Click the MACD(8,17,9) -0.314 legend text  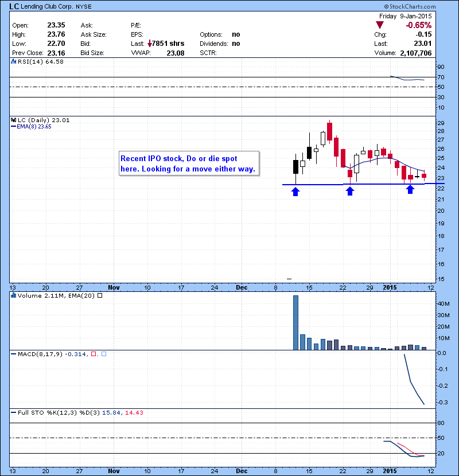click(53, 354)
